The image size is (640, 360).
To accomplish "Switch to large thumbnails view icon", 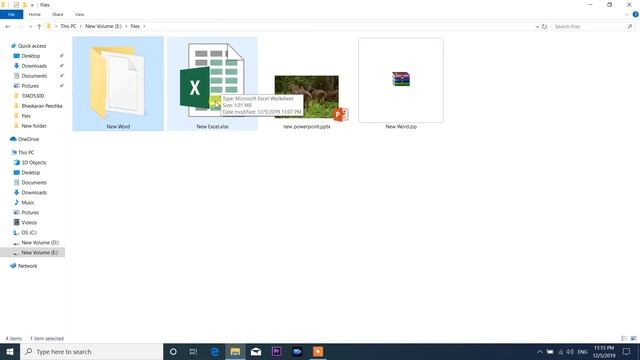I will click(x=633, y=338).
